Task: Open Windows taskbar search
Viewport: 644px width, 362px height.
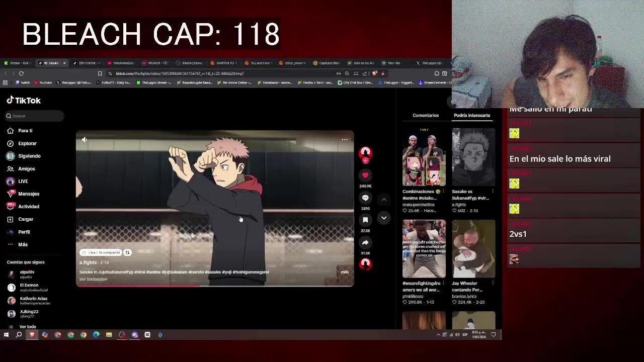Action: (19, 335)
